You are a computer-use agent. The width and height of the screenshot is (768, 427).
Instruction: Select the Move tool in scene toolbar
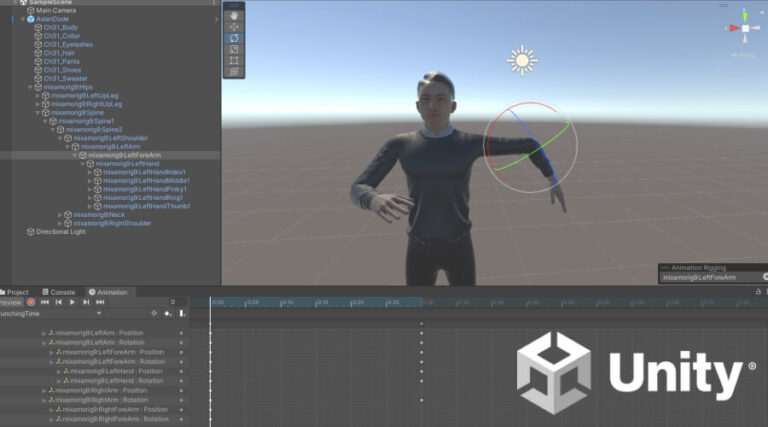click(x=234, y=27)
